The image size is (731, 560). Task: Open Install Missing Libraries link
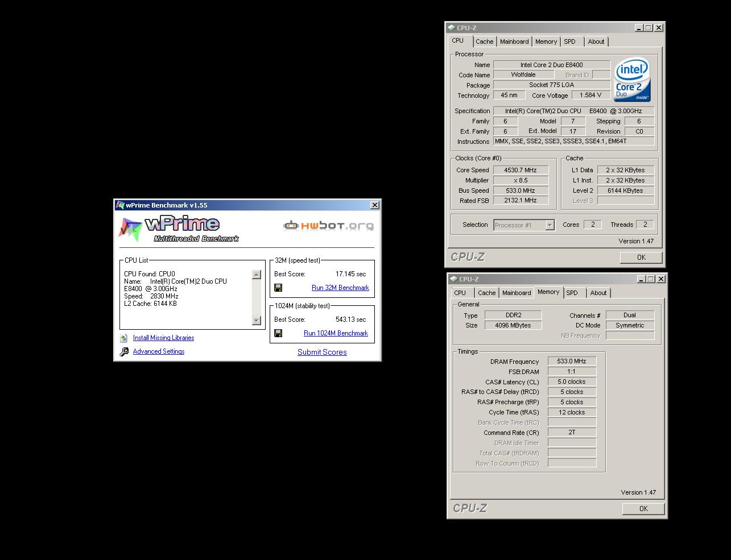click(x=163, y=338)
